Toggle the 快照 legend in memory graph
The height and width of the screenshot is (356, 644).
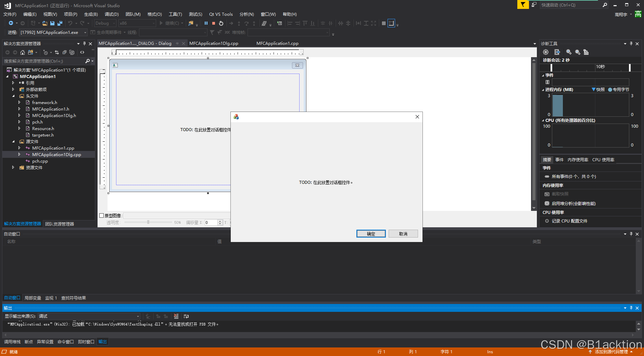(x=598, y=89)
